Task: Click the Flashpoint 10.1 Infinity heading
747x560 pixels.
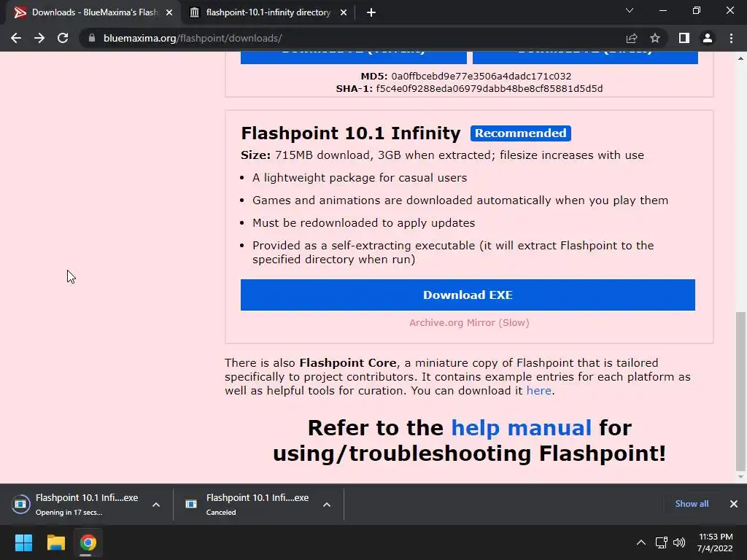Action: tap(351, 133)
